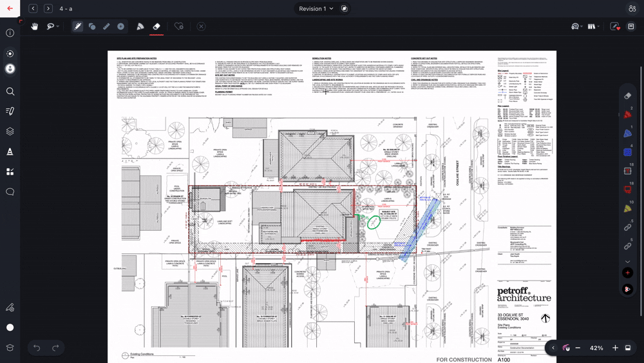The image size is (644, 363).
Task: Select the ruler measure tool
Action: [106, 26]
